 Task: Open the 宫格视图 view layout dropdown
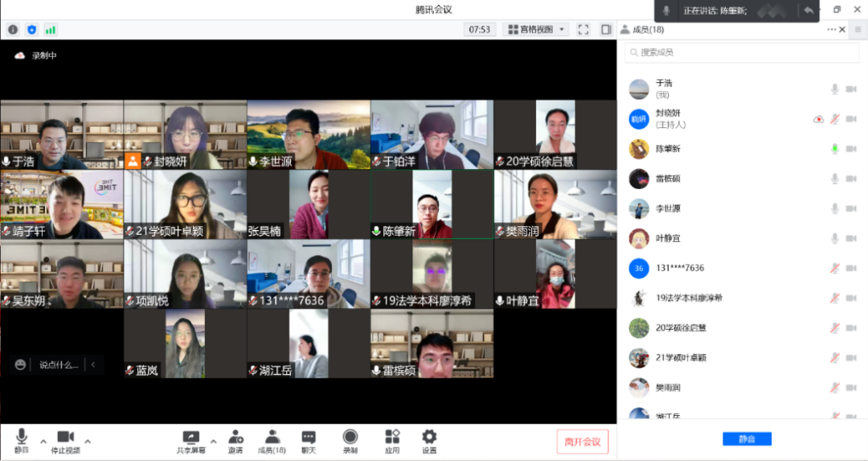[536, 30]
